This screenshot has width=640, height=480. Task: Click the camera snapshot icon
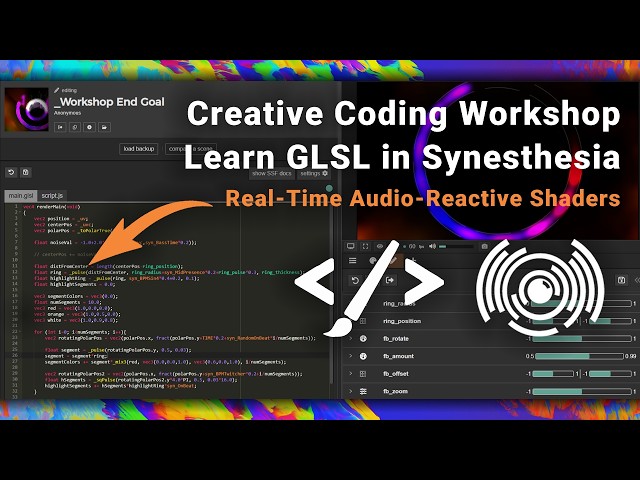click(x=484, y=246)
